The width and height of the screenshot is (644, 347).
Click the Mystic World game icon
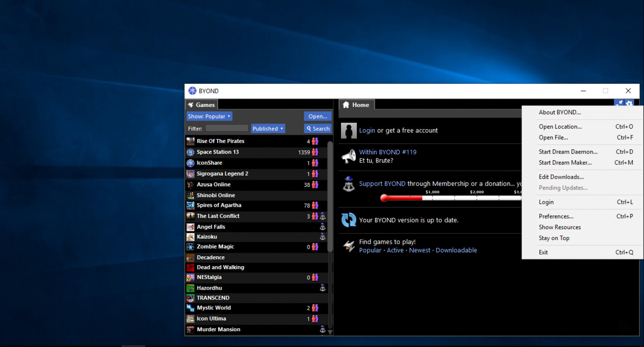pos(191,308)
